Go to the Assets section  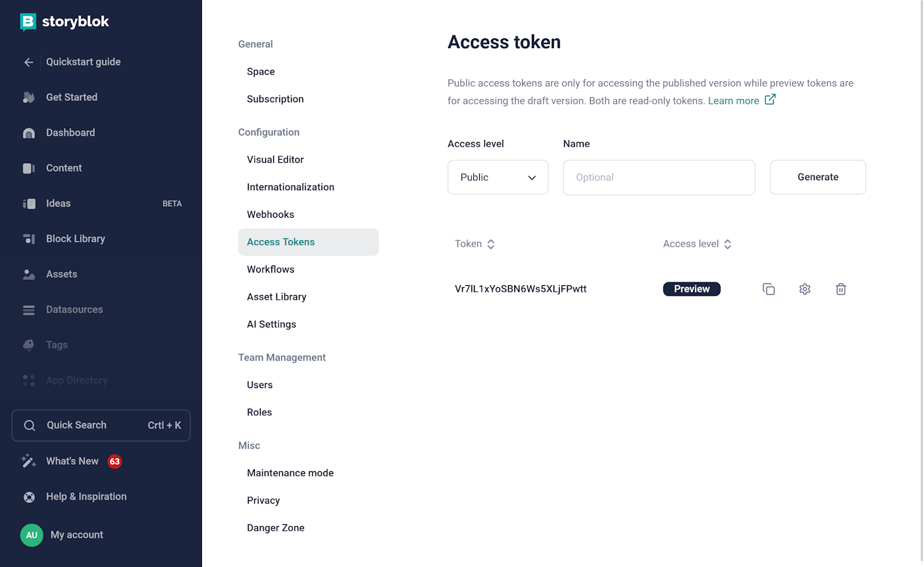click(59, 274)
